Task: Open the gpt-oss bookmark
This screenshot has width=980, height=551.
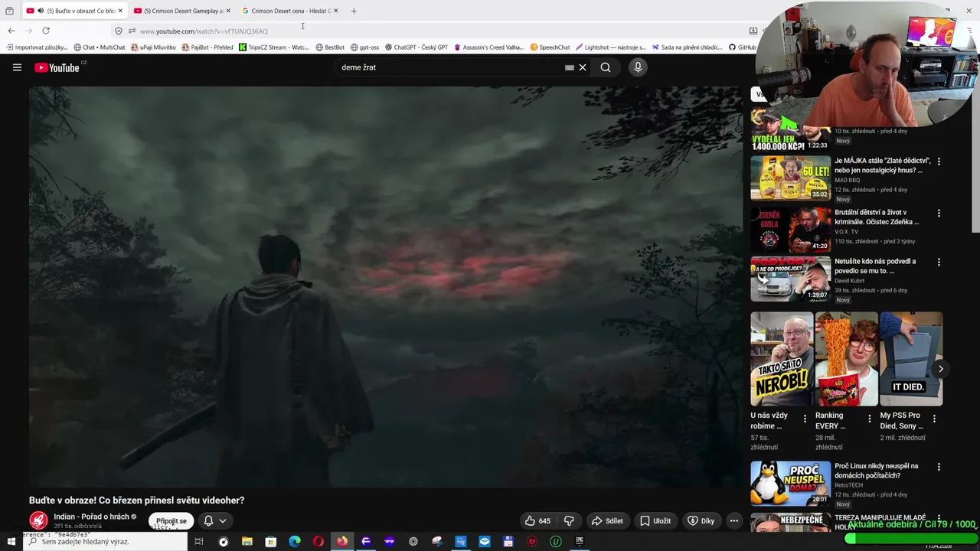Action: (x=364, y=47)
